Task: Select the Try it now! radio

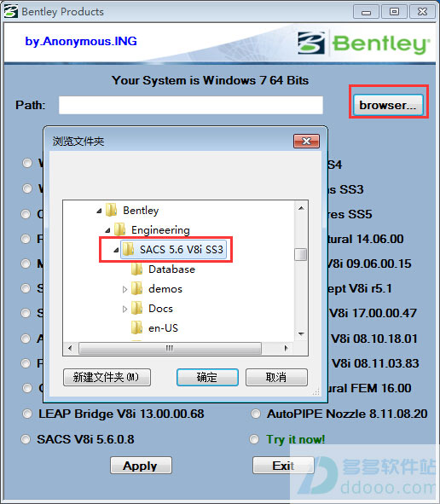Action: coord(254,439)
